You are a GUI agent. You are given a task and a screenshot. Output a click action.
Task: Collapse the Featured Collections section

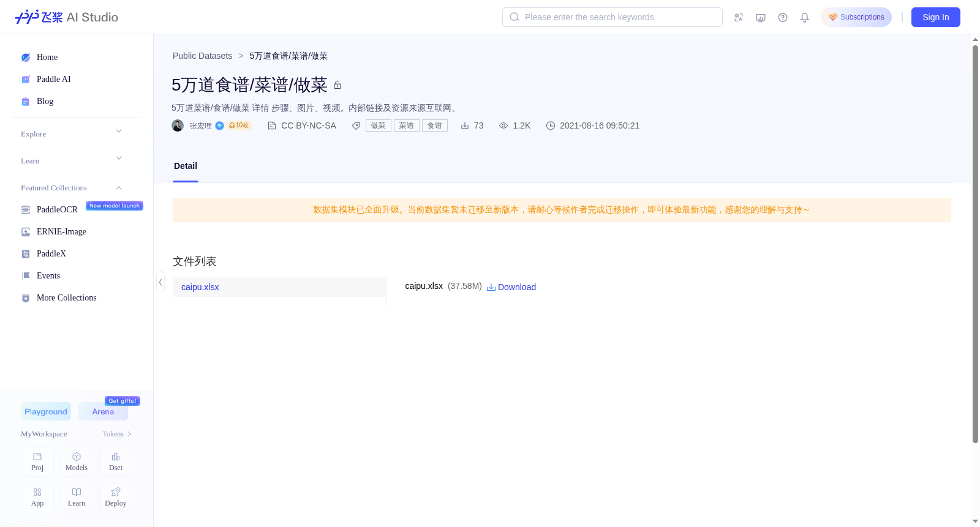[x=119, y=188]
